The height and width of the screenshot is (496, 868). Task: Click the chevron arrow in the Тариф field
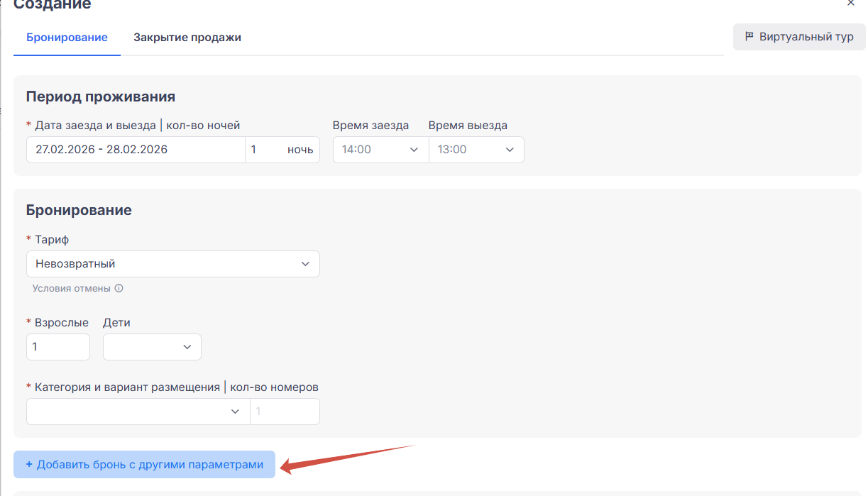click(305, 264)
